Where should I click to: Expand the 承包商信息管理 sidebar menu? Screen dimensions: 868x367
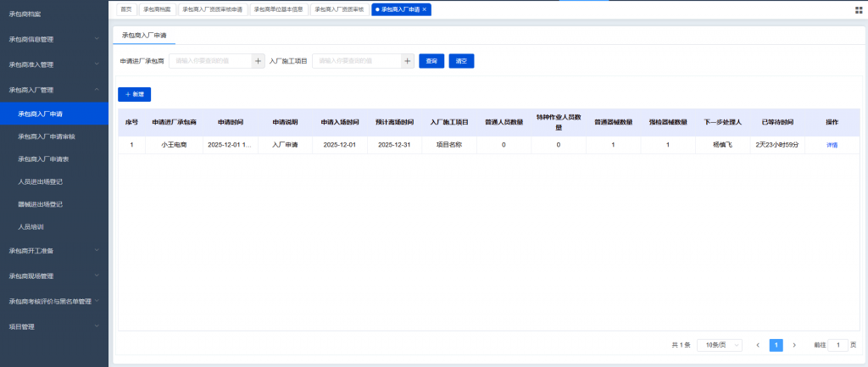click(x=54, y=39)
